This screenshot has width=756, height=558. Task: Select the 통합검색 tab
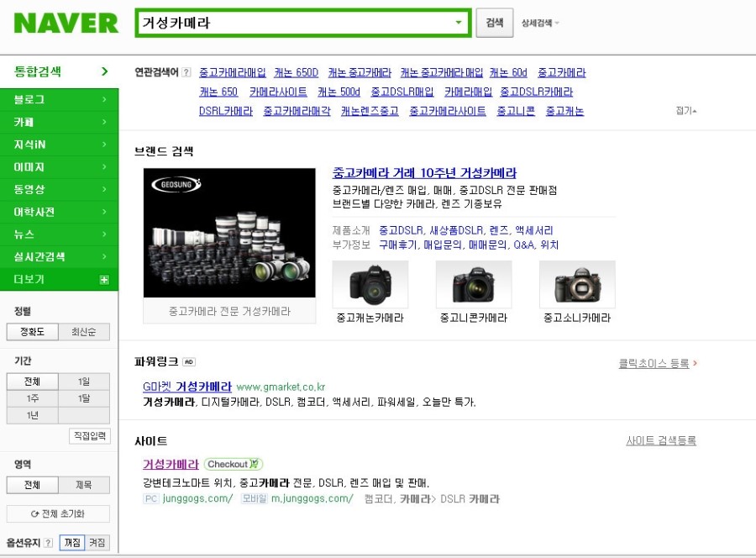click(60, 71)
